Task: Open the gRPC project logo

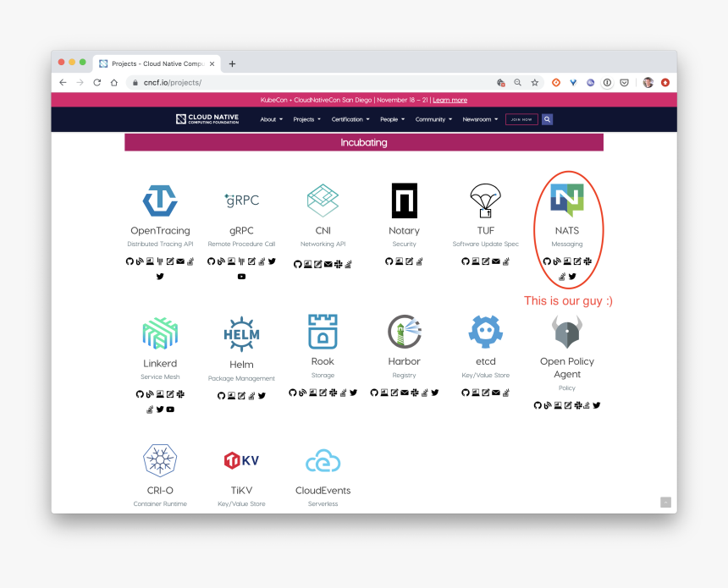Action: [241, 201]
